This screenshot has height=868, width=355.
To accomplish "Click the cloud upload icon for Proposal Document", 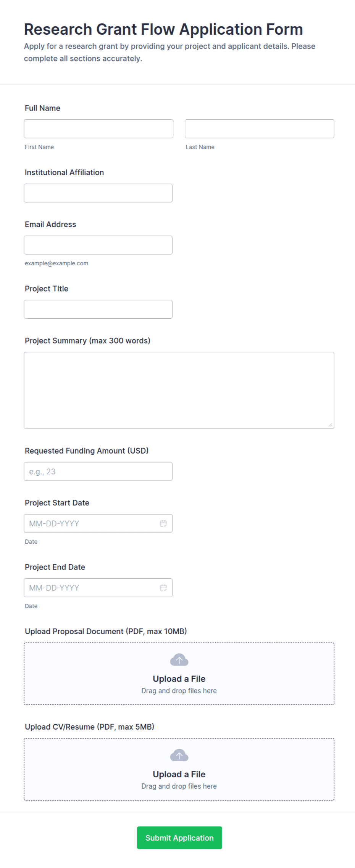I will click(179, 659).
